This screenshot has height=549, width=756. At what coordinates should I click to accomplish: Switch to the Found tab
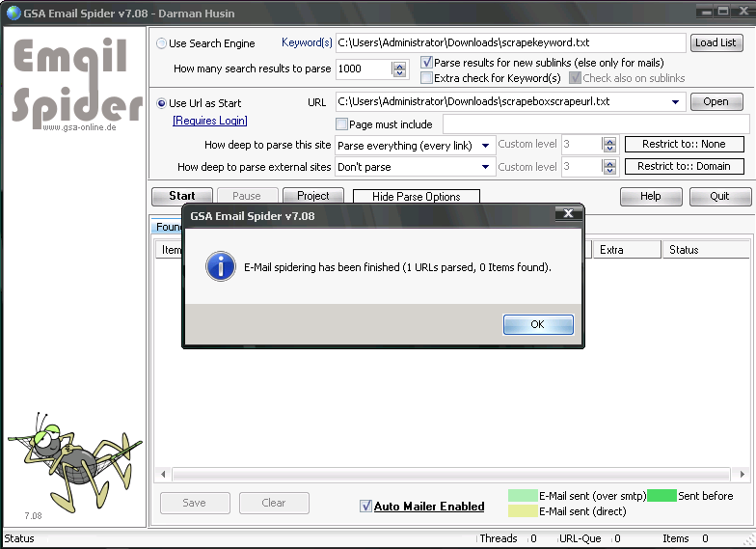click(167, 227)
